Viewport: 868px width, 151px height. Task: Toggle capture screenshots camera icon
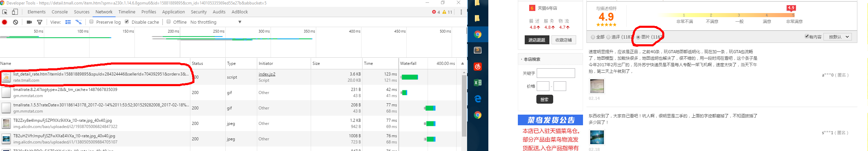pos(29,22)
